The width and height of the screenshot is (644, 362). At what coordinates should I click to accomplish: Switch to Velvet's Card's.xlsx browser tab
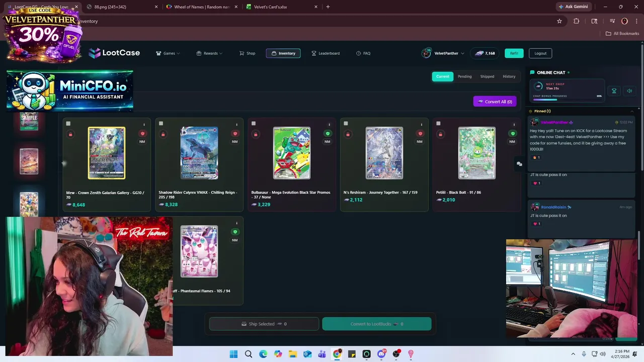click(282, 7)
